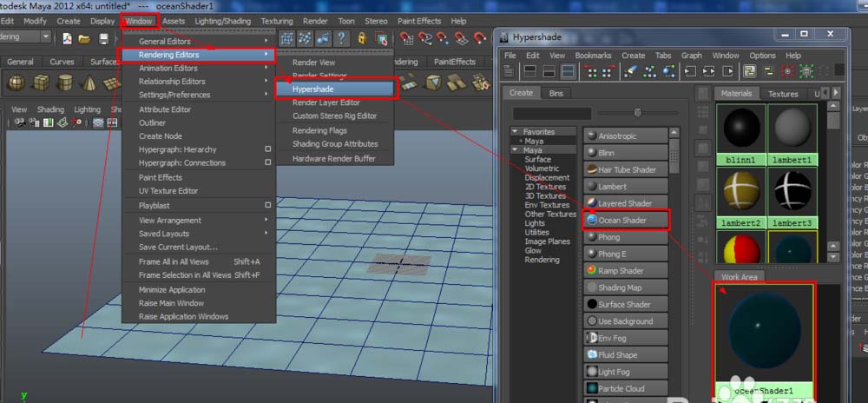868x403 pixels.
Task: Click the question mark help icon
Action: (x=341, y=38)
